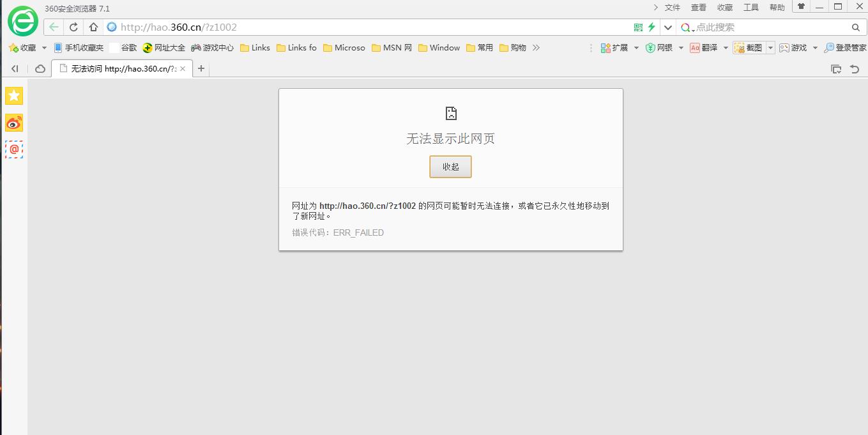Screen dimensions: 868x435
Task: Open a new tab with plus
Action: tap(201, 68)
